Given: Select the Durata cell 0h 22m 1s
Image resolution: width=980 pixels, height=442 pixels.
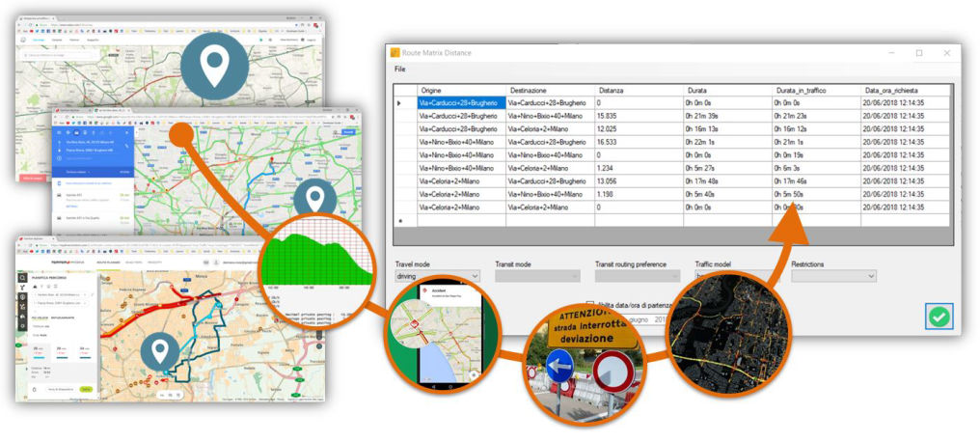Looking at the screenshot, I should 727,142.
